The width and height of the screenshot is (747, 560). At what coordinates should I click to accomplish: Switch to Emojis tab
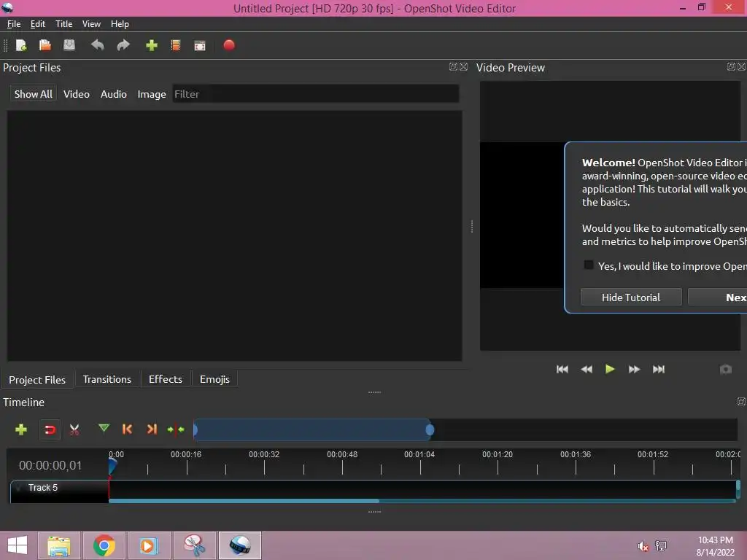[214, 379]
